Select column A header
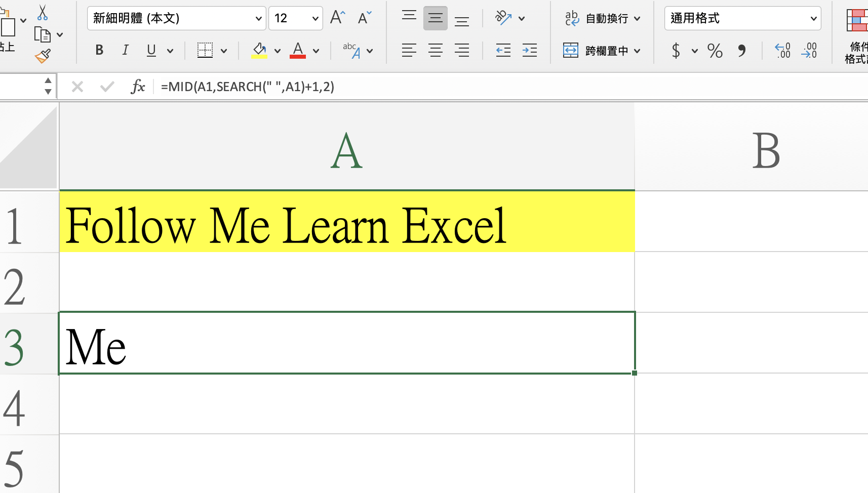Screen dimensions: 868x493 pyautogui.click(x=346, y=150)
